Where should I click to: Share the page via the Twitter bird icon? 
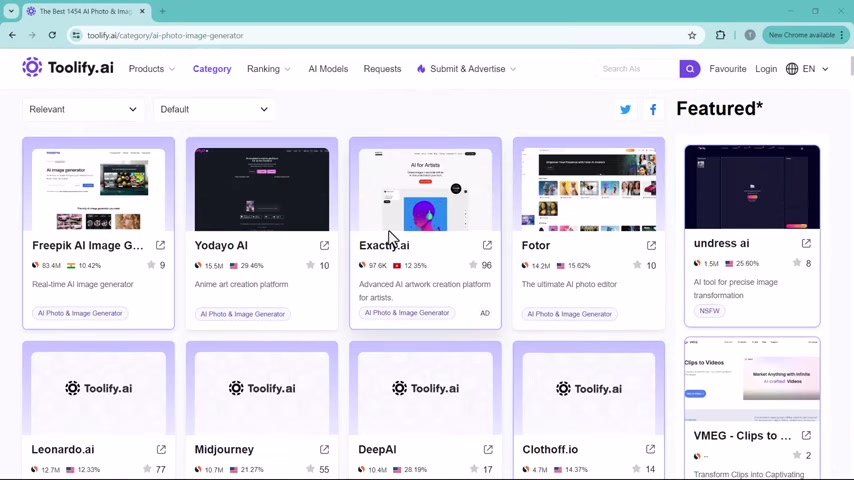click(x=625, y=110)
